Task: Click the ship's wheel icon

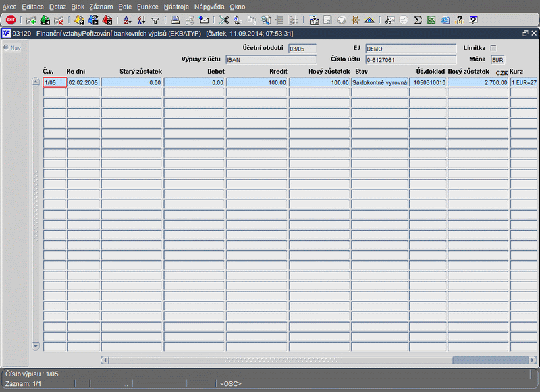Action: [x=356, y=20]
